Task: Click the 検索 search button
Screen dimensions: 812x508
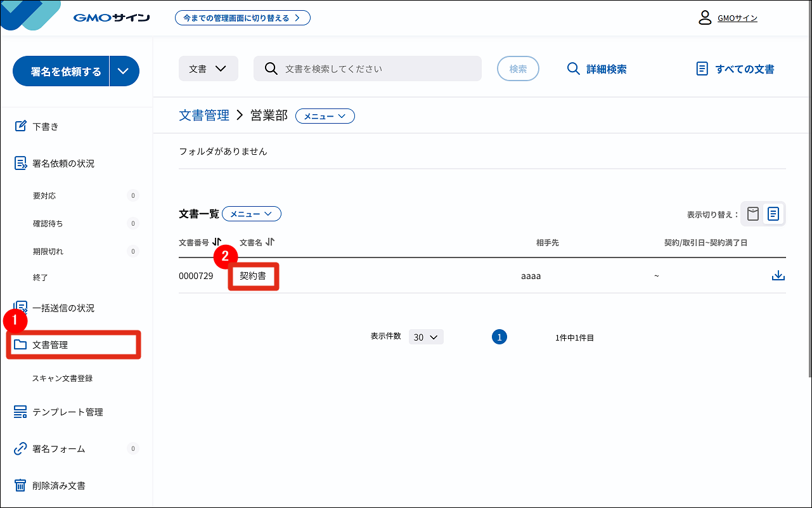Action: coord(518,68)
